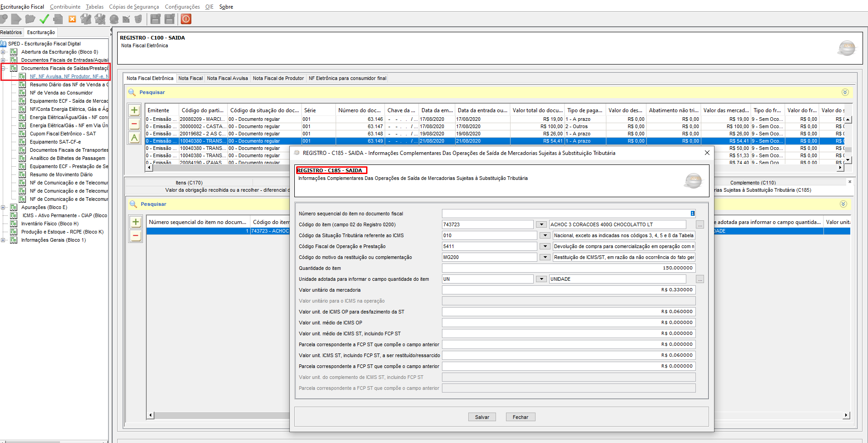Click the Quantidade do item field
This screenshot has height=443, width=868.
pos(568,268)
